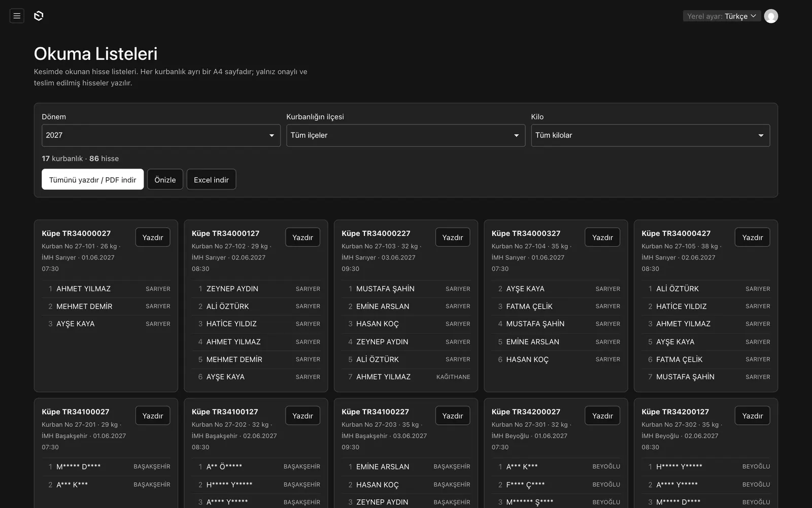Print the Küpe TR34100127 list
The width and height of the screenshot is (812, 508).
(302, 416)
